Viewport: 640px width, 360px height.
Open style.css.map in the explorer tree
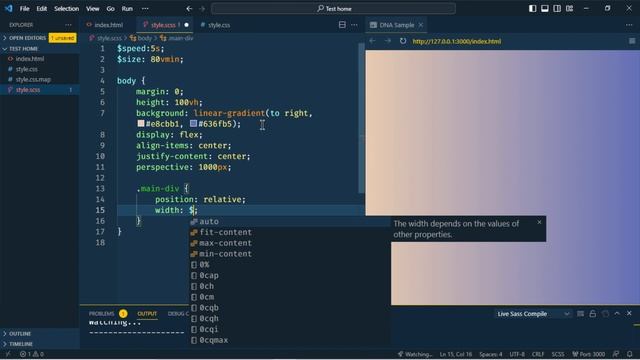33,80
